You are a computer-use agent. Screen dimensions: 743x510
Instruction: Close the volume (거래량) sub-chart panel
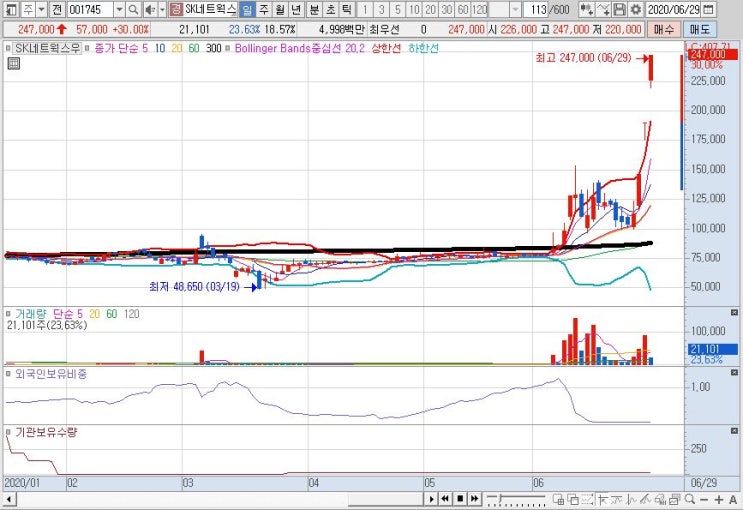pyautogui.click(x=734, y=312)
